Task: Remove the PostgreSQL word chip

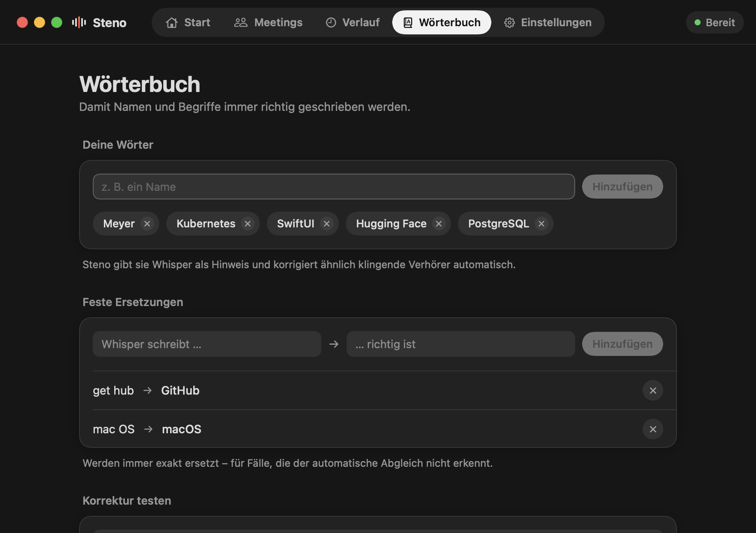Action: click(x=542, y=224)
